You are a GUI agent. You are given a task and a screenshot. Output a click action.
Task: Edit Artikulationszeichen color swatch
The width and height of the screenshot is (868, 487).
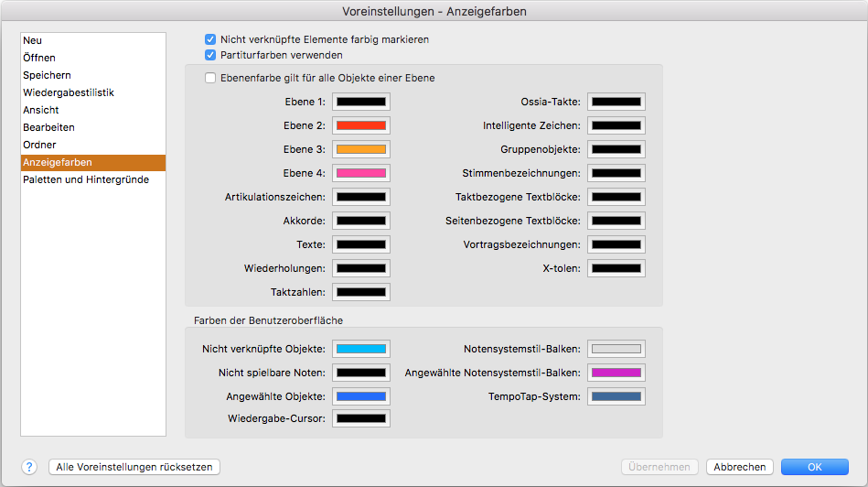(361, 197)
